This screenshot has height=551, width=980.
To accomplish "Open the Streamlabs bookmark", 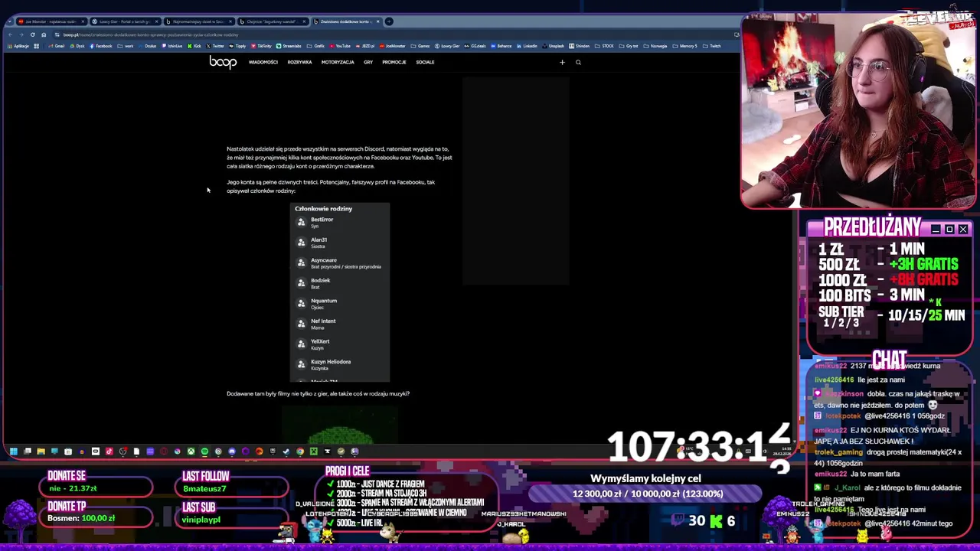I will pyautogui.click(x=289, y=46).
